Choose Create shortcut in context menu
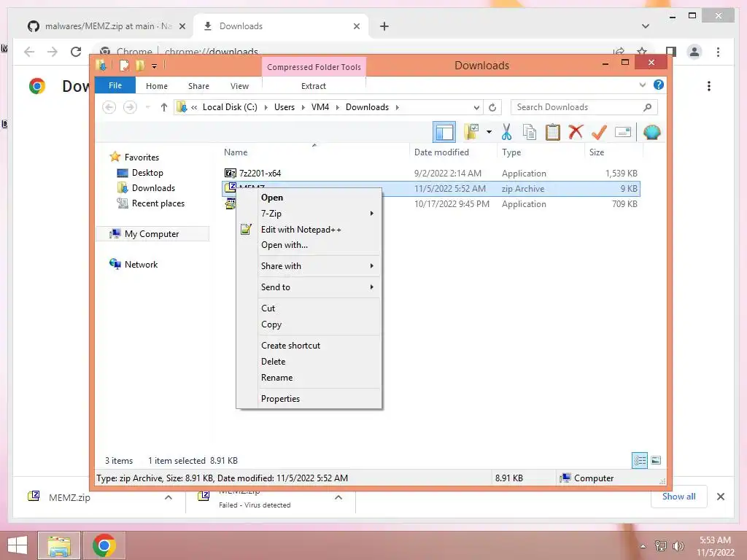Viewport: 747px width, 560px height. click(309, 345)
